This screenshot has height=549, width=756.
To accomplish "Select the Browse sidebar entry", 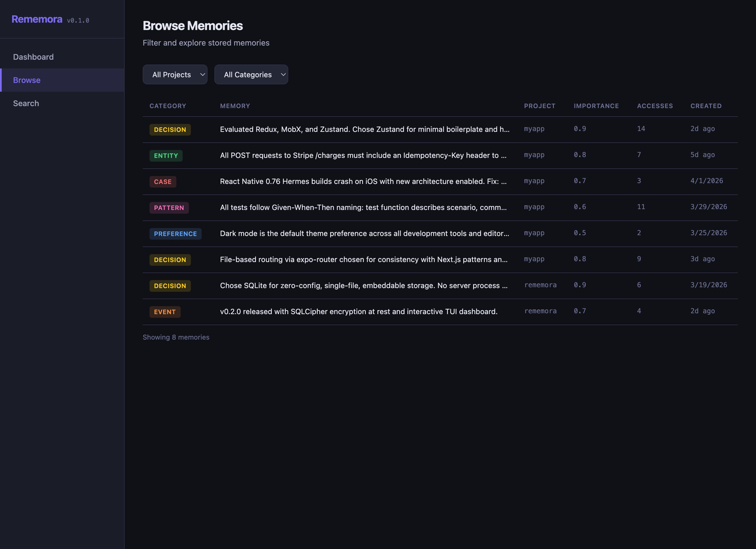I will point(27,80).
